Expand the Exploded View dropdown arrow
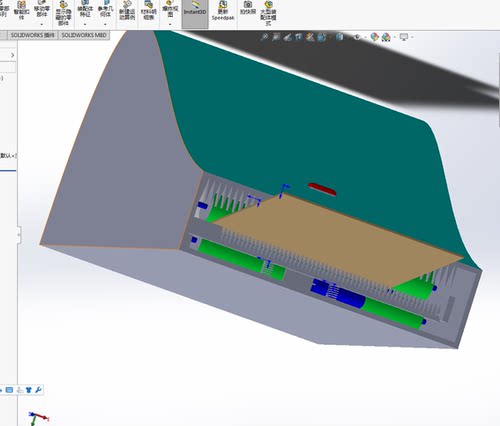 click(x=170, y=24)
